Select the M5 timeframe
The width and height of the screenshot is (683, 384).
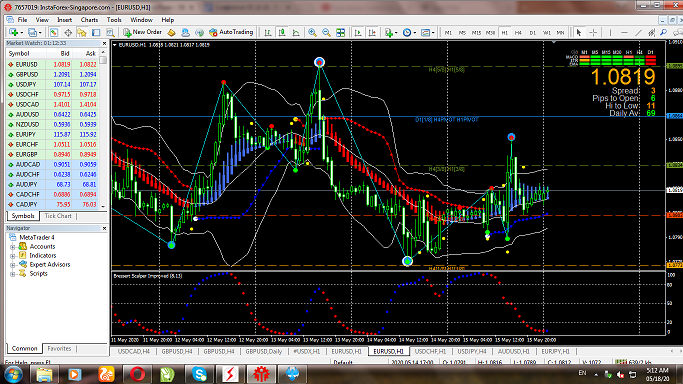pyautogui.click(x=462, y=33)
